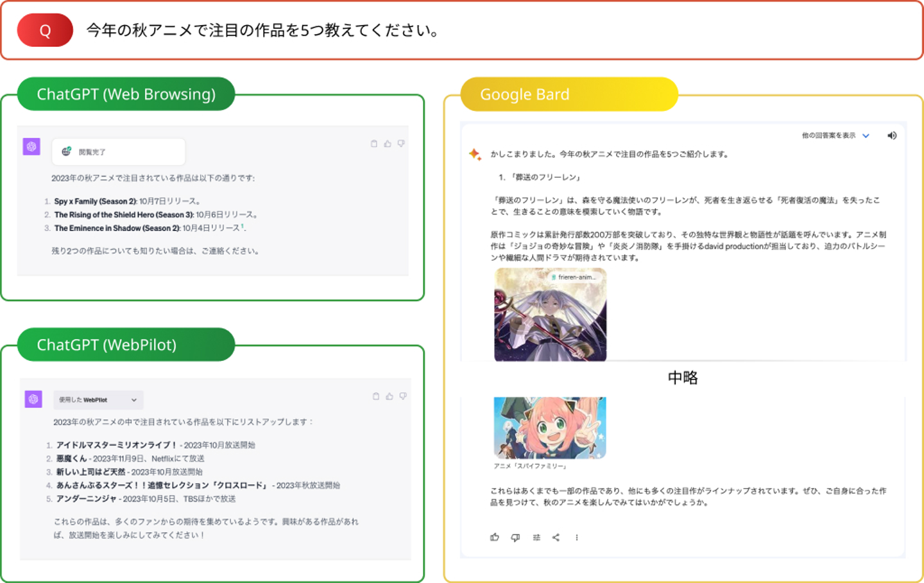Give the Bard answer a thumbs down

tap(515, 537)
